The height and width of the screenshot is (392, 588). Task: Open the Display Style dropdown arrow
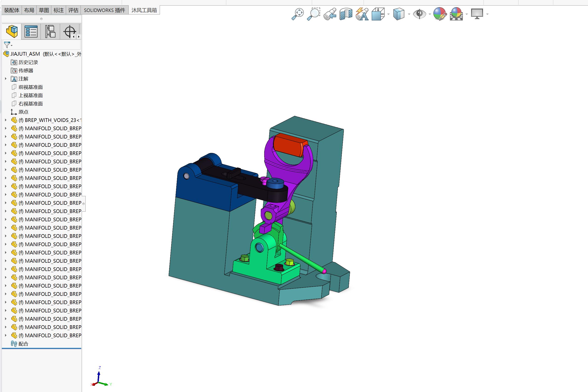coord(409,14)
